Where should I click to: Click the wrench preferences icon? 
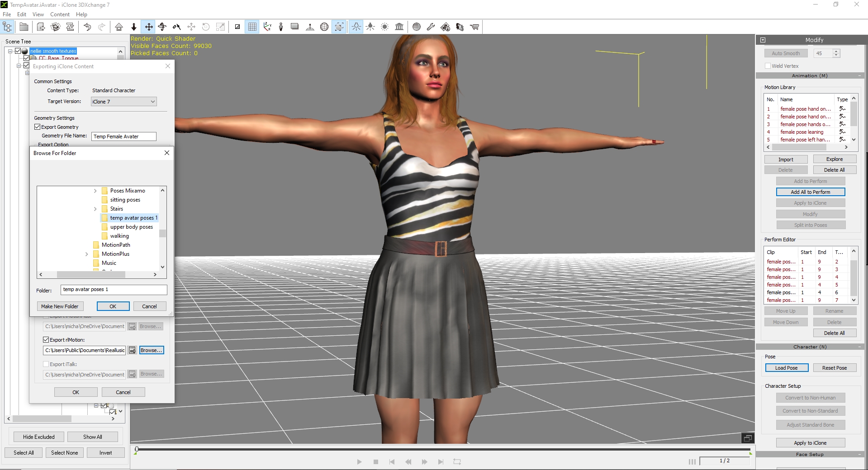431,27
